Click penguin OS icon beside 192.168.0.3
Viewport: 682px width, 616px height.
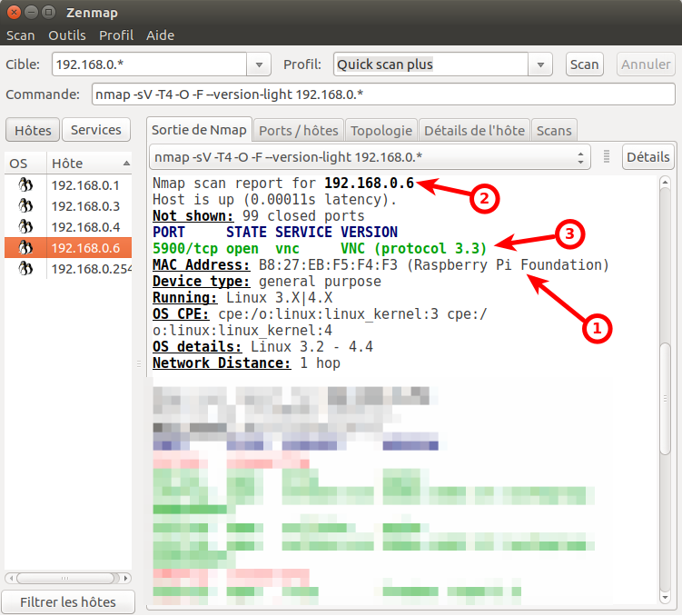25,206
